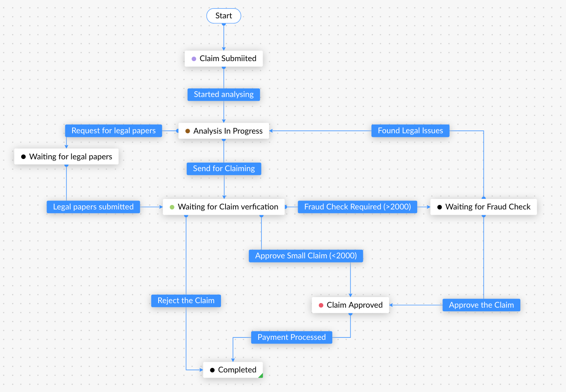Choose the Send for Claiming transition

click(x=224, y=169)
